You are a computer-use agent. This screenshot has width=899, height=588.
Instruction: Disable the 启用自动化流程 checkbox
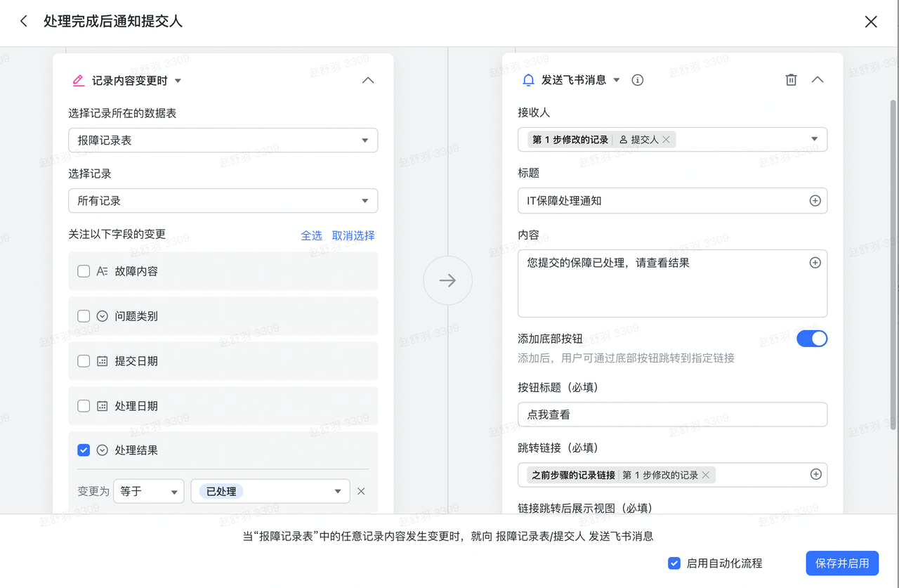pos(674,563)
